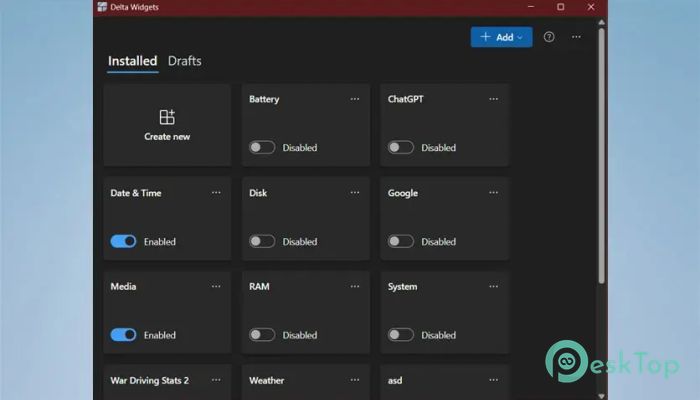Minimize the Delta Widgets window
The width and height of the screenshot is (700, 400).
531,7
